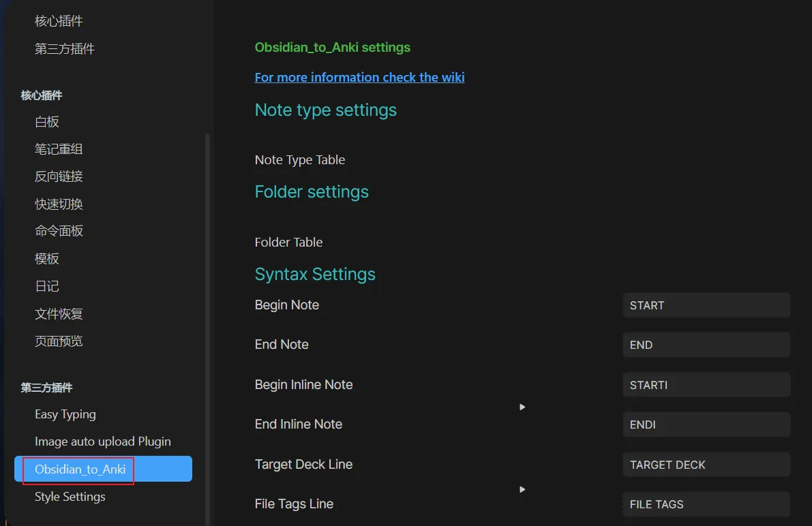Click the Syntax Settings heading
The width and height of the screenshot is (812, 526).
point(315,274)
